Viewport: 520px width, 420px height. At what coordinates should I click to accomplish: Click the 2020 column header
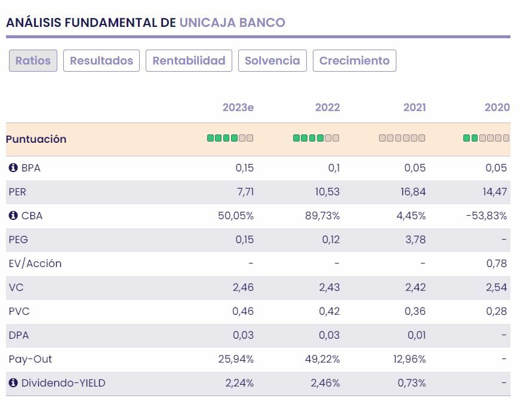[497, 108]
